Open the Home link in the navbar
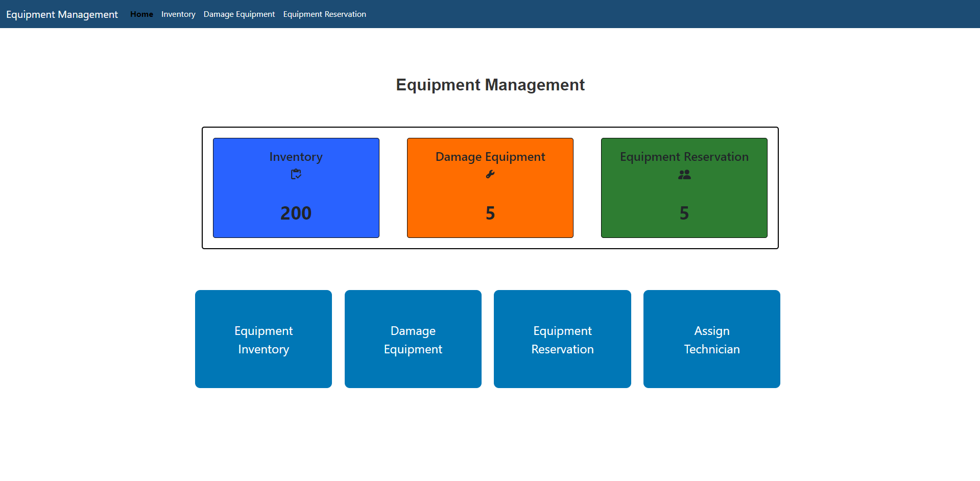The height and width of the screenshot is (481, 980). tap(141, 14)
